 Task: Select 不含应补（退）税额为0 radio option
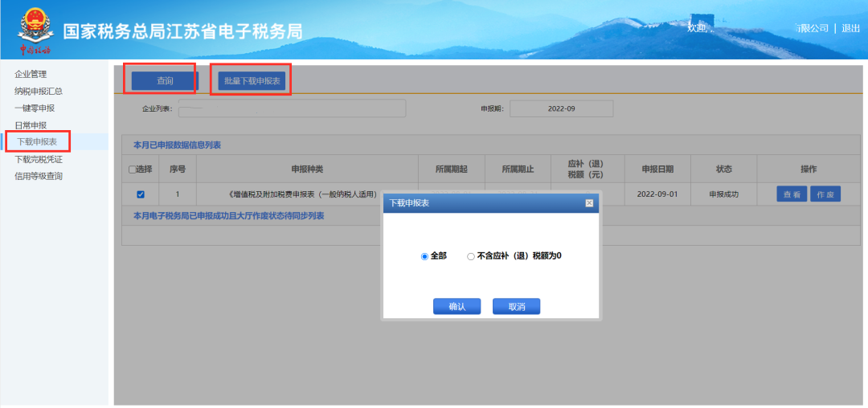tap(470, 256)
